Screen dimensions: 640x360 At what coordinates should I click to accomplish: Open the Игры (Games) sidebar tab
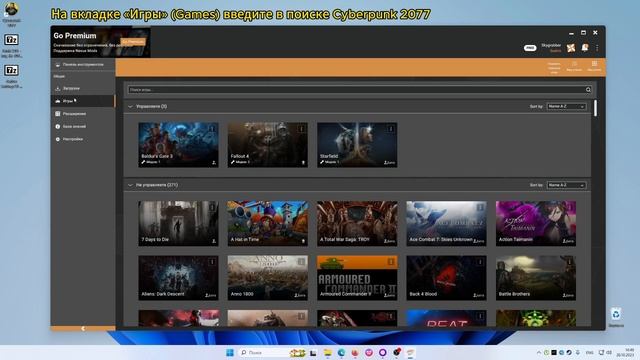point(83,101)
